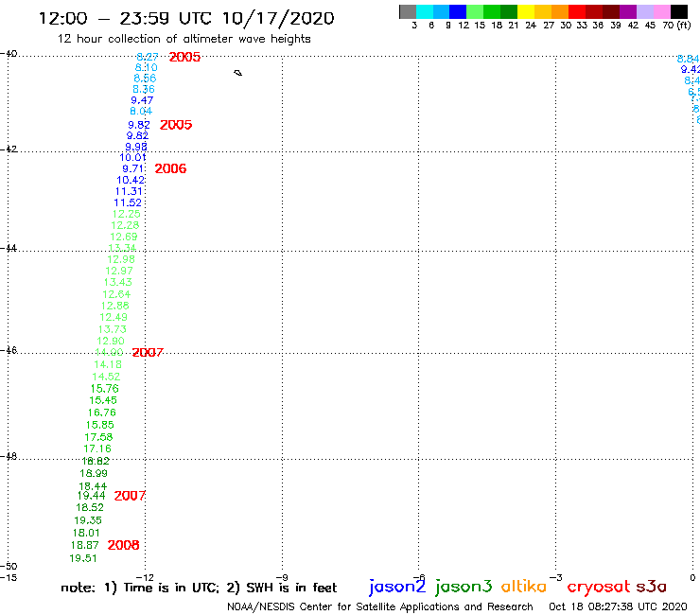This screenshot has height=615, width=700.
Task: Click the 'NOAA/NESDIS Center for Satellite Applications and Research' credit
Action: pos(380,607)
